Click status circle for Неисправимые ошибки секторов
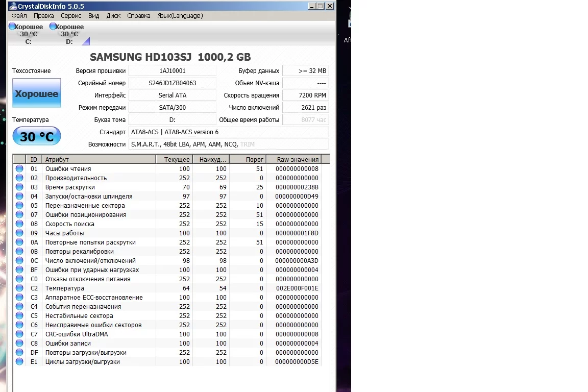The width and height of the screenshot is (588, 392). pyautogui.click(x=19, y=325)
